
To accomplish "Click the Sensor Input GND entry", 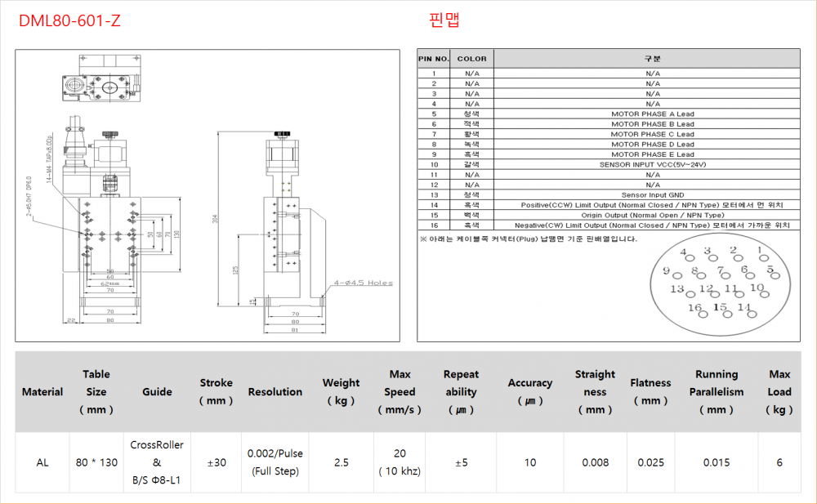I will coord(652,194).
